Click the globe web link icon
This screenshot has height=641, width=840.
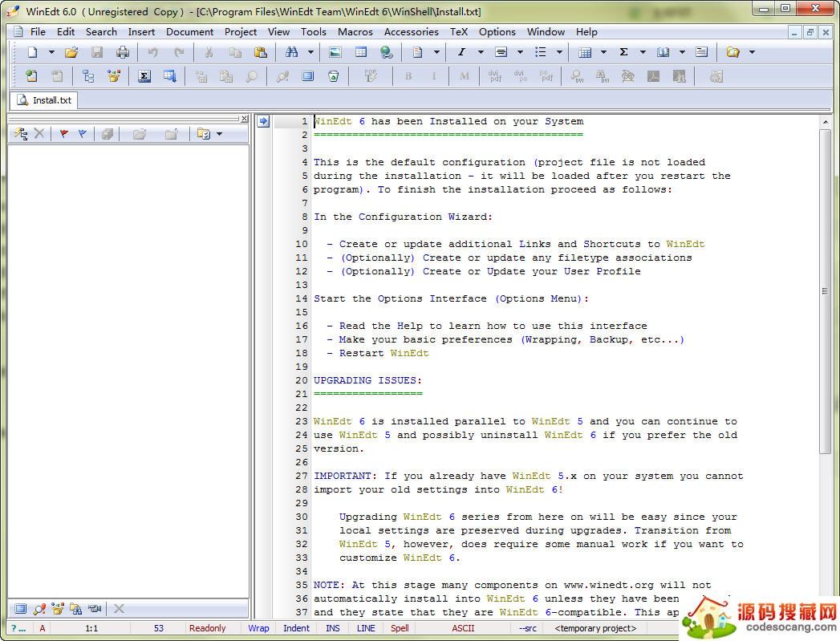click(x=386, y=52)
